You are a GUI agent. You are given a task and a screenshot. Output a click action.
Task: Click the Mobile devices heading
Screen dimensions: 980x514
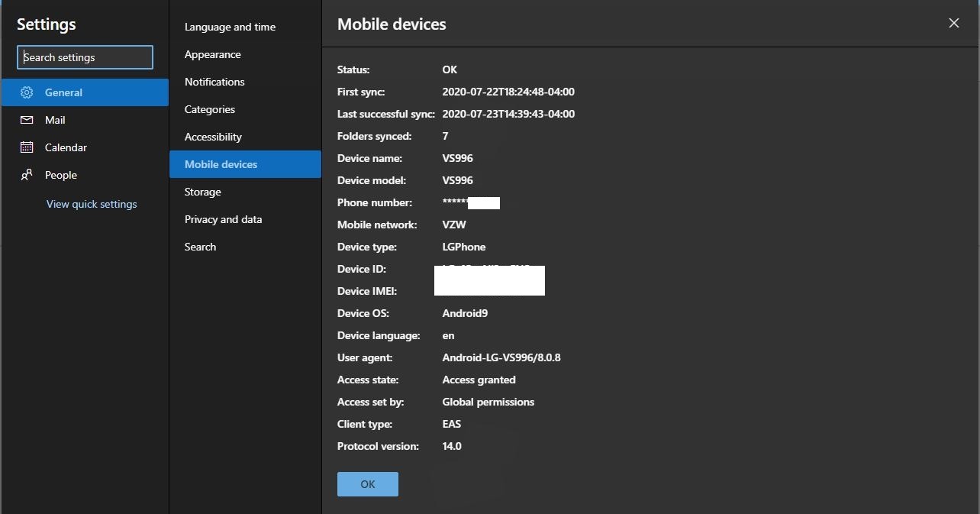click(x=392, y=24)
